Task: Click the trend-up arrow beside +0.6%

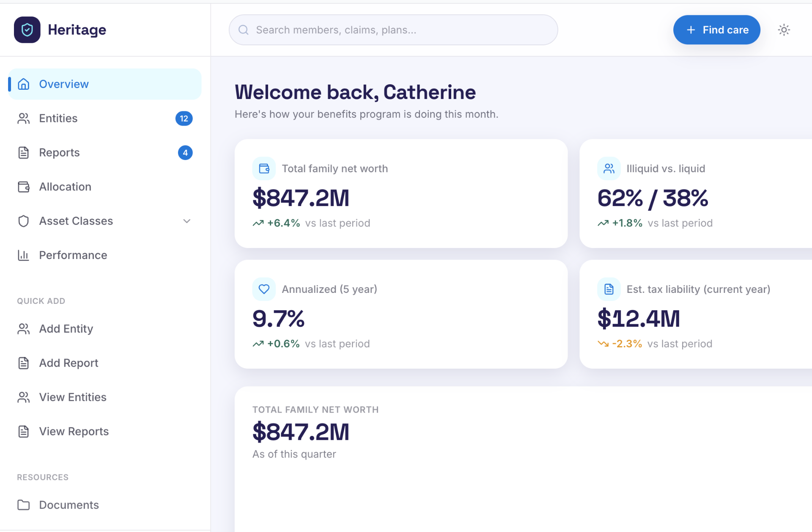Action: (258, 344)
